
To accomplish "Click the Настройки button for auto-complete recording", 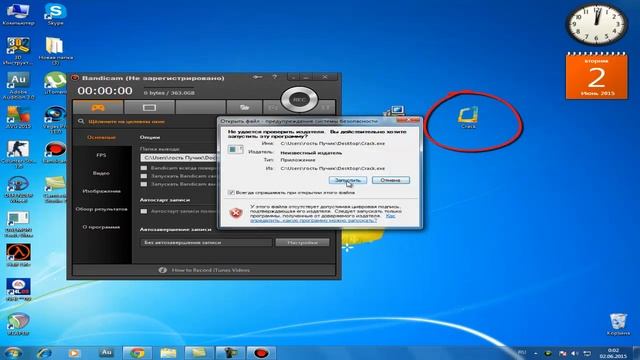I will click(x=302, y=242).
